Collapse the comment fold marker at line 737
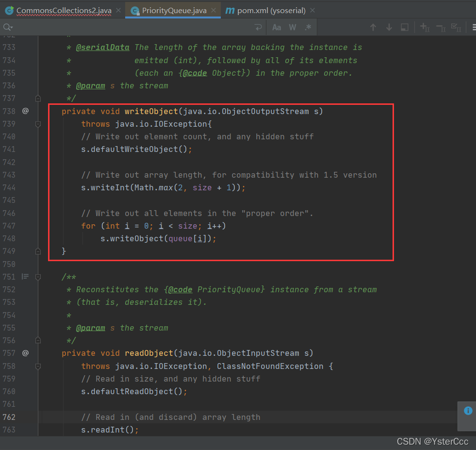Image resolution: width=476 pixels, height=450 pixels. point(38,99)
